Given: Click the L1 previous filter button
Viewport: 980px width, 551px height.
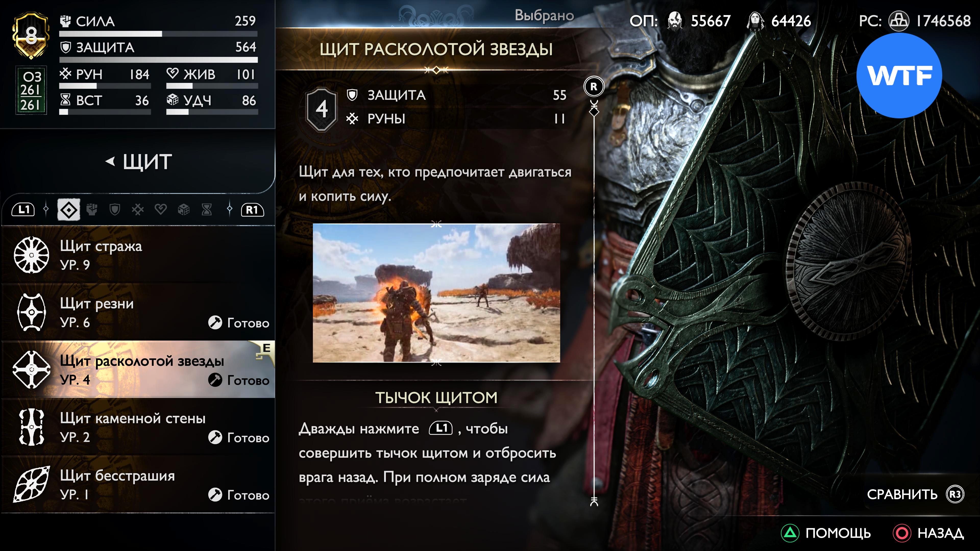Looking at the screenshot, I should (23, 209).
